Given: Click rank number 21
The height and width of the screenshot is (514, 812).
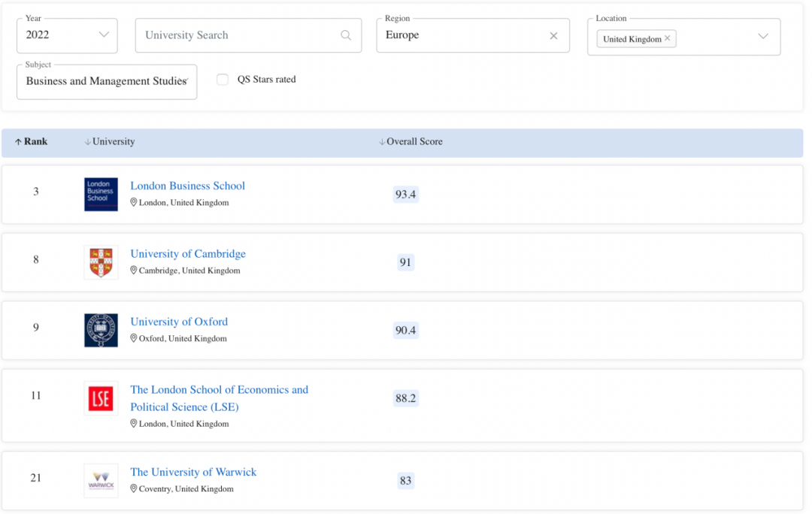Looking at the screenshot, I should tap(36, 478).
